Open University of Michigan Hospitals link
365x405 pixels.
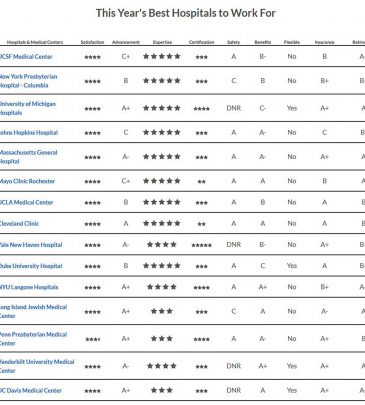[28, 108]
